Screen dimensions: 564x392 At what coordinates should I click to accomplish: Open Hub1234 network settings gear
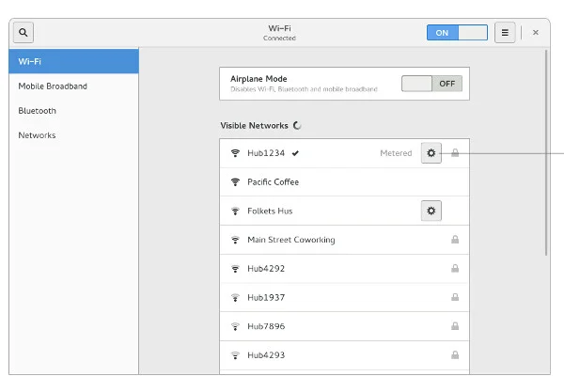click(431, 153)
